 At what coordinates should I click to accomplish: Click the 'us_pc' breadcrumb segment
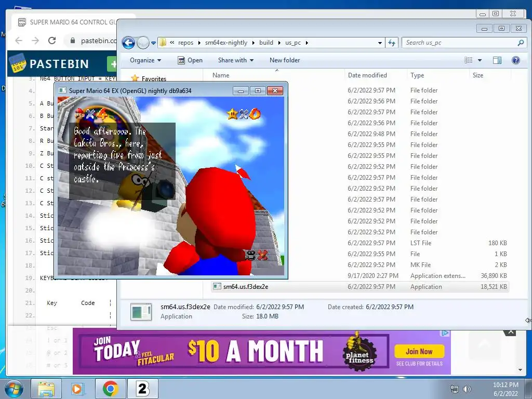[x=293, y=43]
